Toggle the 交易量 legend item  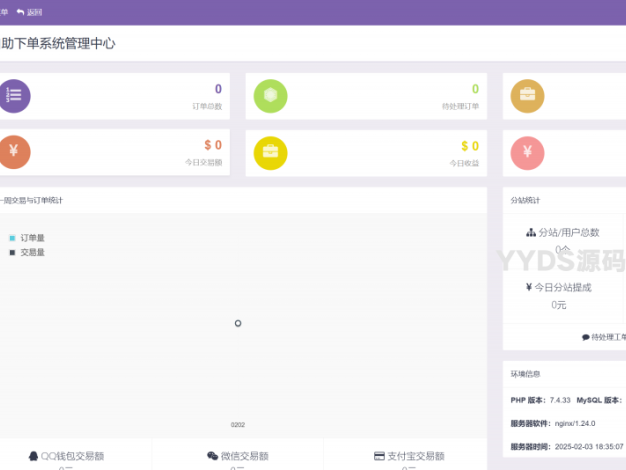tap(27, 252)
